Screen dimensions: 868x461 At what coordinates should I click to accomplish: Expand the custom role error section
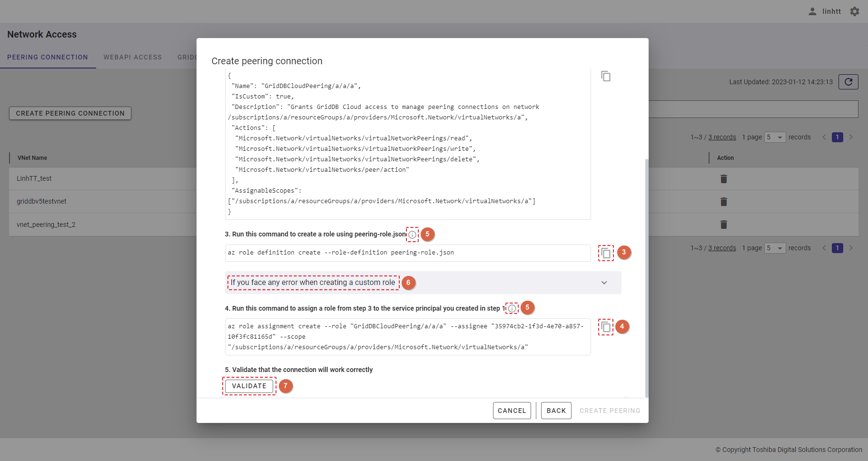point(604,283)
